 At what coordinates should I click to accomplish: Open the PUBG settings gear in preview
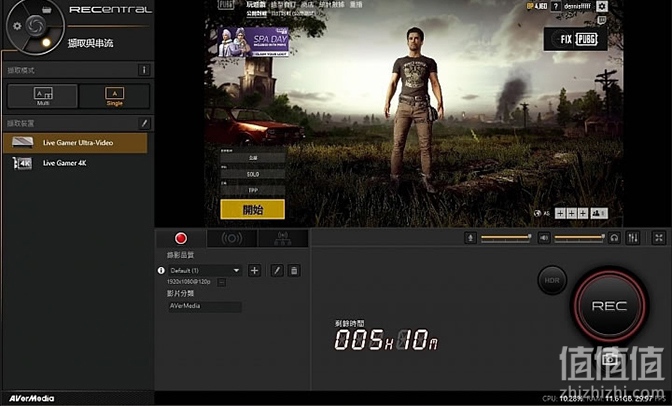pyautogui.click(x=602, y=6)
